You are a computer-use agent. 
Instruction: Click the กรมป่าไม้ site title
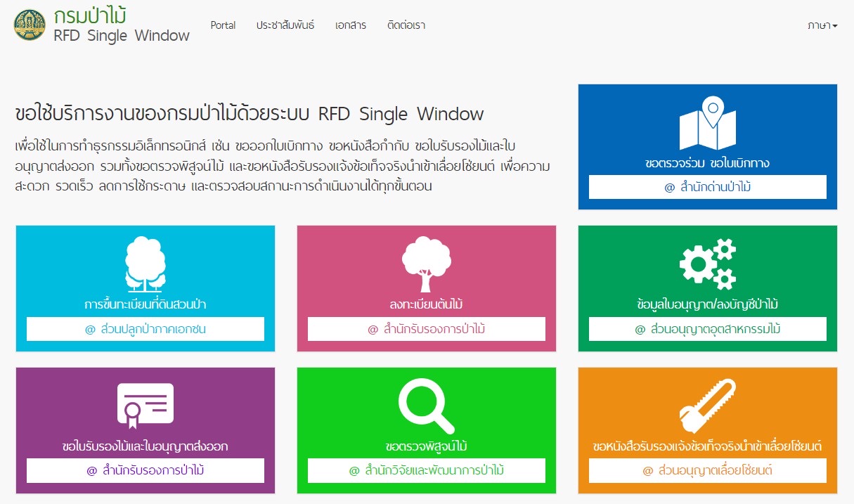(90, 15)
